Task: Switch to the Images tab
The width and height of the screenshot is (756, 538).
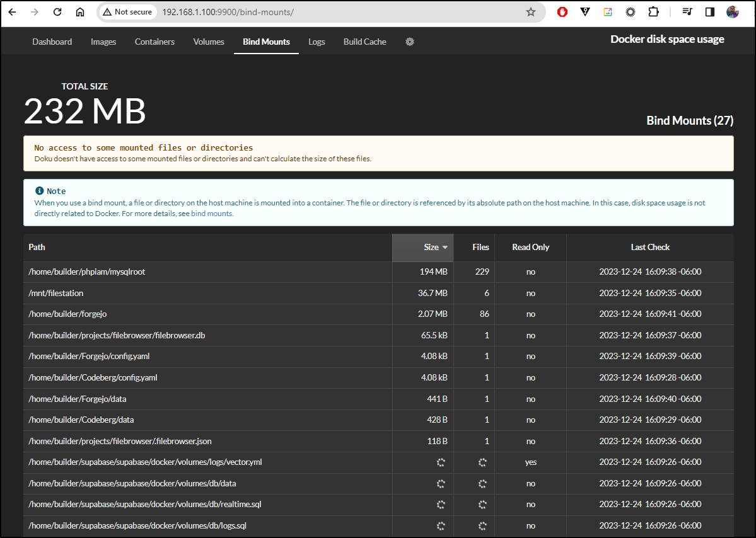Action: pyautogui.click(x=103, y=42)
